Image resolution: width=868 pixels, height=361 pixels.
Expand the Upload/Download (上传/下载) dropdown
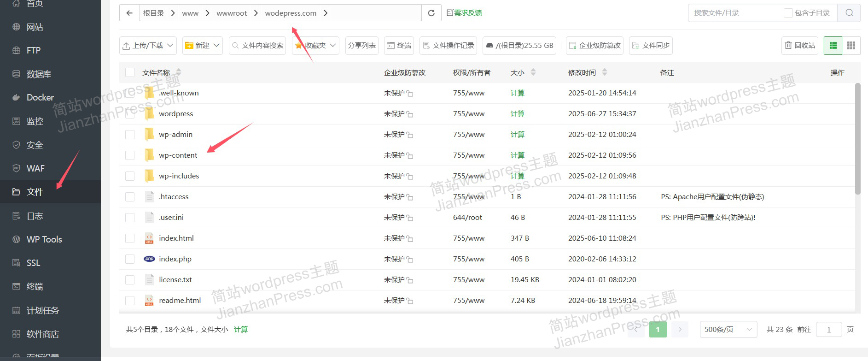(x=148, y=46)
